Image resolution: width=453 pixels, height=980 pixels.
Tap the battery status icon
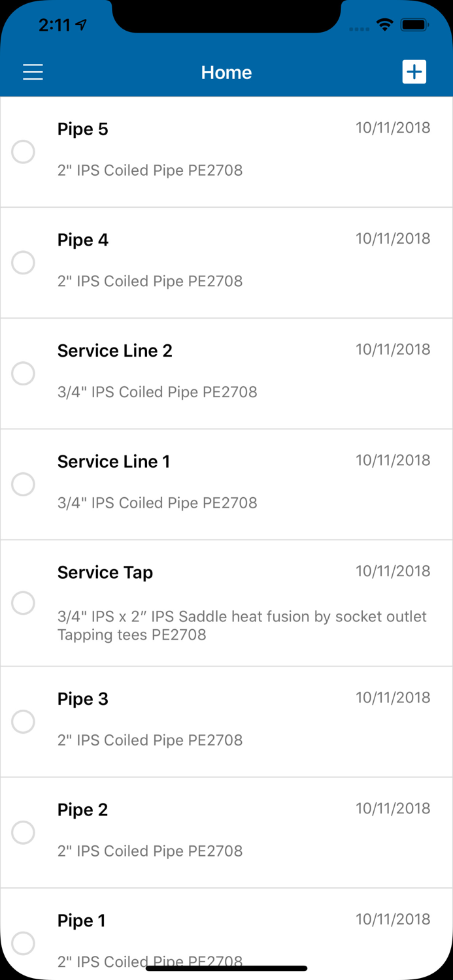tap(414, 25)
